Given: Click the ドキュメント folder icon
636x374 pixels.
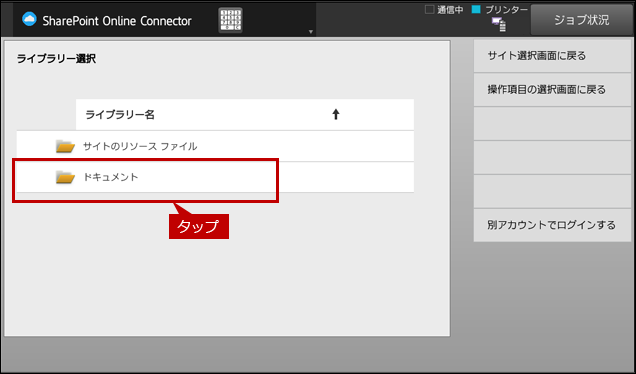Looking at the screenshot, I should pyautogui.click(x=65, y=178).
